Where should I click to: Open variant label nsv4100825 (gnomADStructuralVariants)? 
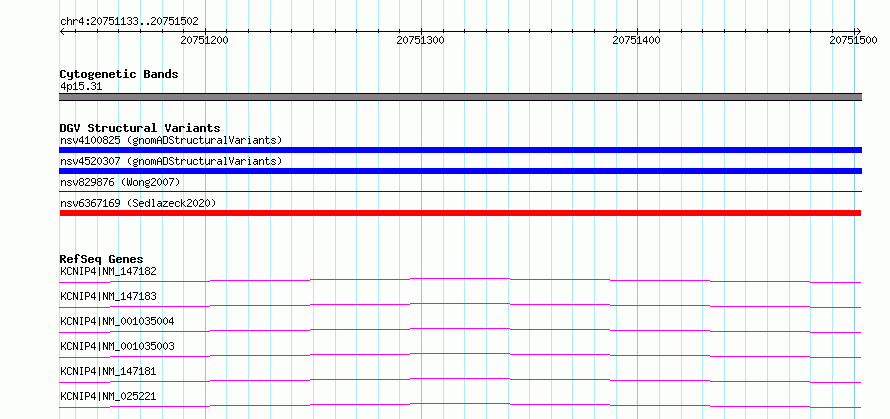click(x=171, y=140)
